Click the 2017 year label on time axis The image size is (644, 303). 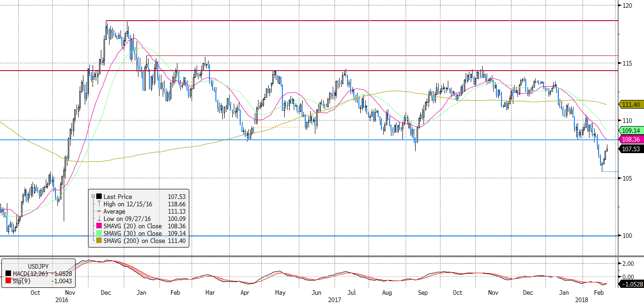click(333, 299)
